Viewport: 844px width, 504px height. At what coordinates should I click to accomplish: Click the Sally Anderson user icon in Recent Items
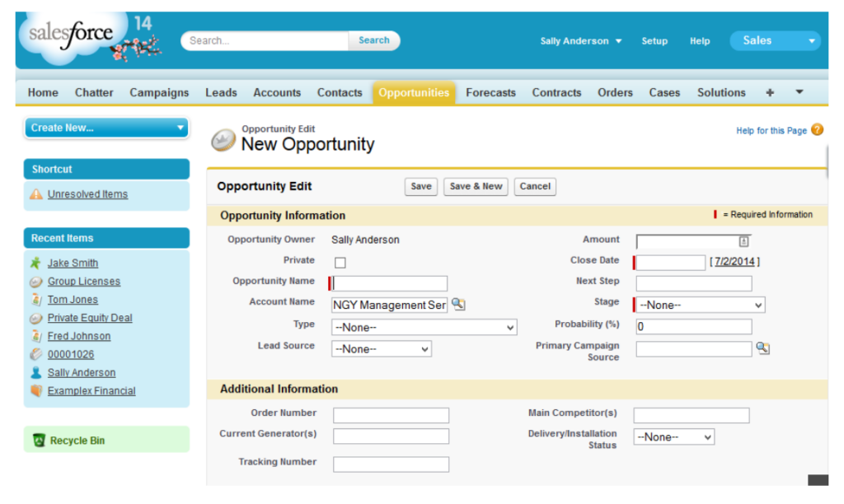coord(35,373)
